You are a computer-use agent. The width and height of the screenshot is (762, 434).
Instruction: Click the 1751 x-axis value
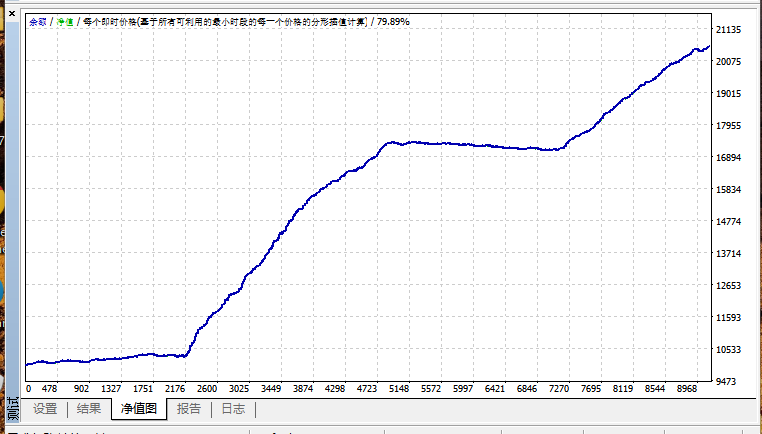(x=143, y=389)
